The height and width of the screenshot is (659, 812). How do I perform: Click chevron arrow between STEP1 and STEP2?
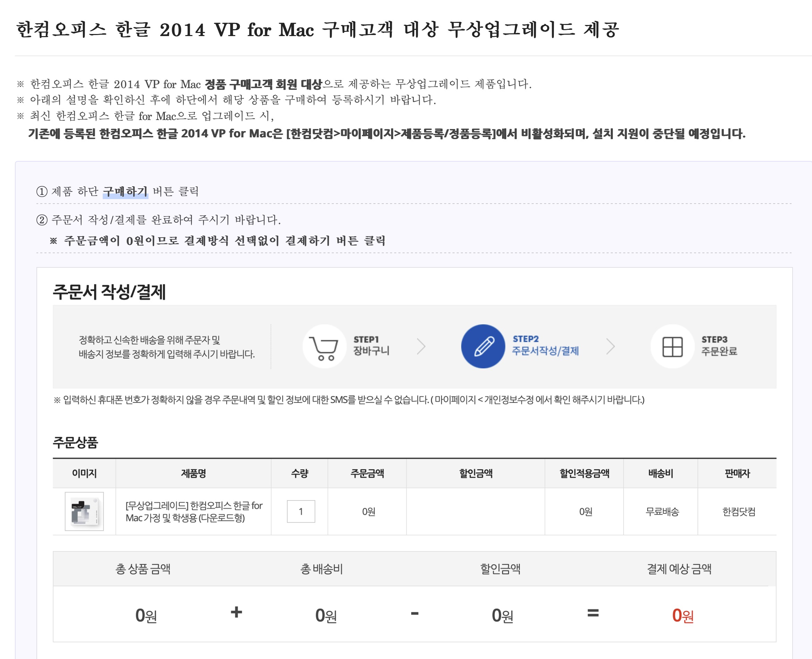[421, 346]
